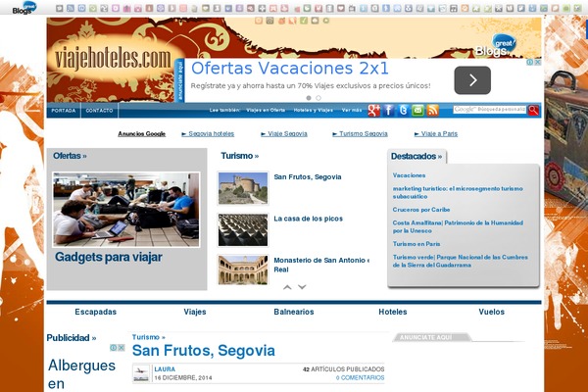The height and width of the screenshot is (392, 588).
Task: Open the Turismo en Paris link
Action: click(x=416, y=244)
